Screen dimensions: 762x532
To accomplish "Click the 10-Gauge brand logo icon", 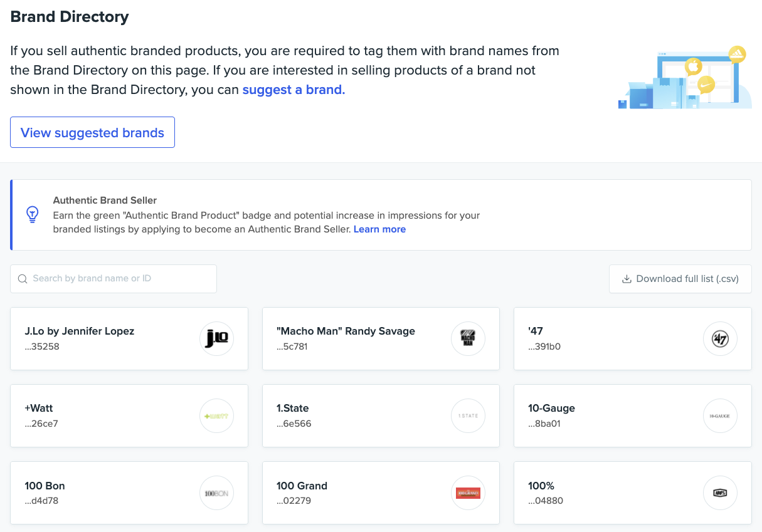I will pyautogui.click(x=720, y=416).
